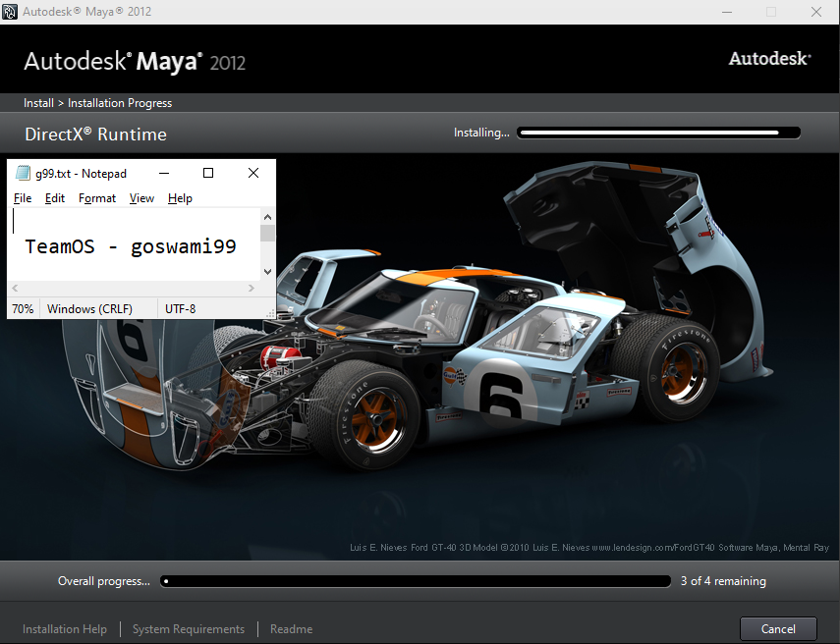Click 'Windows (CRLF)' in Notepad status bar
Viewport: 840px width, 644px height.
point(89,309)
